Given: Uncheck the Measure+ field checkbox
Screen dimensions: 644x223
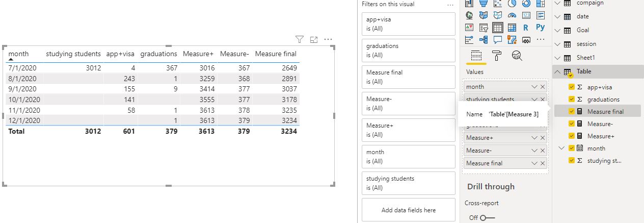Looking at the screenshot, I should (571, 136).
